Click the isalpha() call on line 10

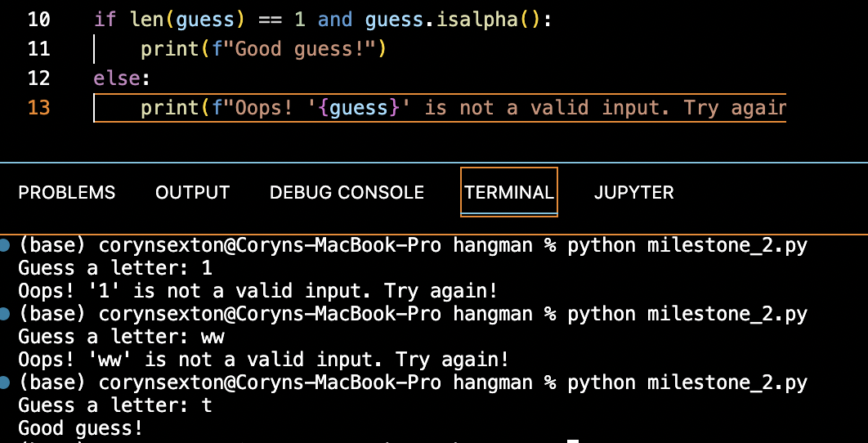pos(487,20)
